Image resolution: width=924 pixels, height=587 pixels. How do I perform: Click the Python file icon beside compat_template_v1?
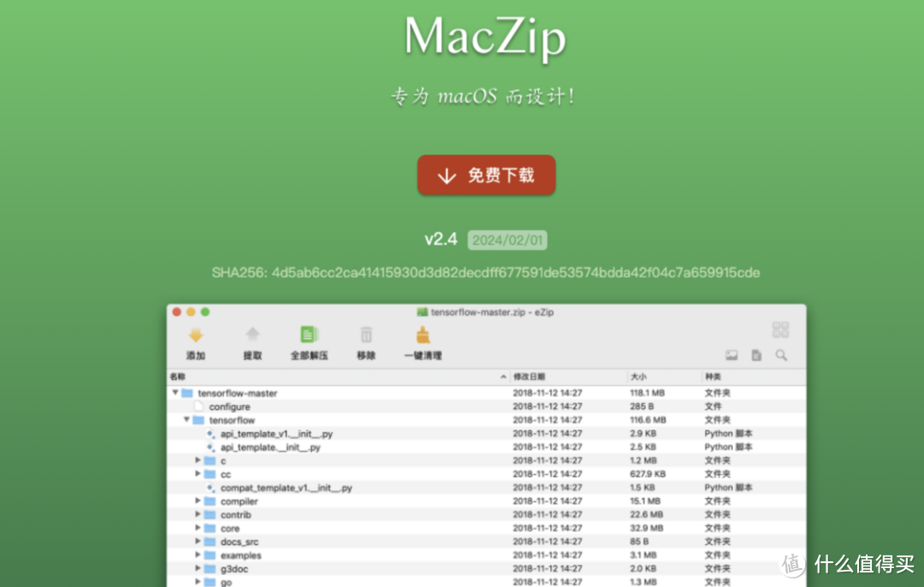tap(210, 488)
